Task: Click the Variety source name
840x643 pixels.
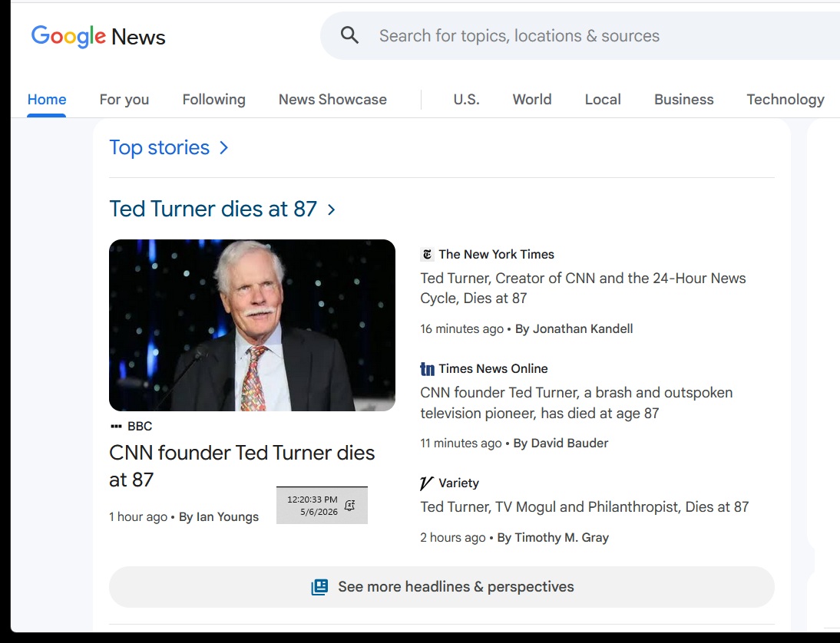Action: [458, 483]
